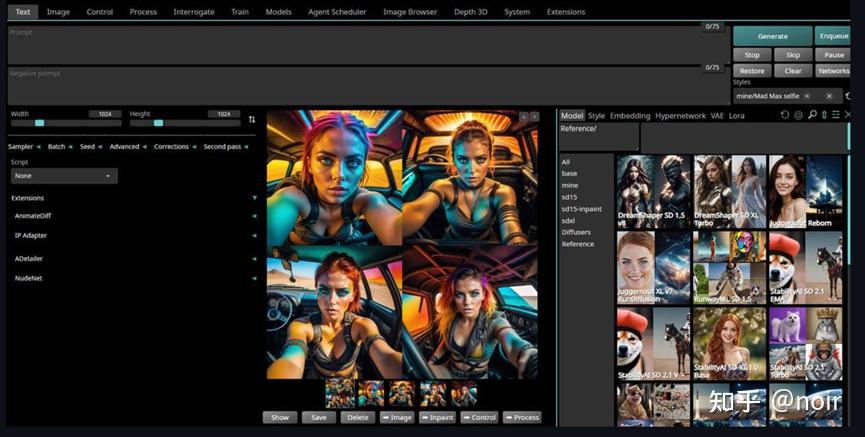Click the Restore button
865x437 pixels.
[x=752, y=71]
